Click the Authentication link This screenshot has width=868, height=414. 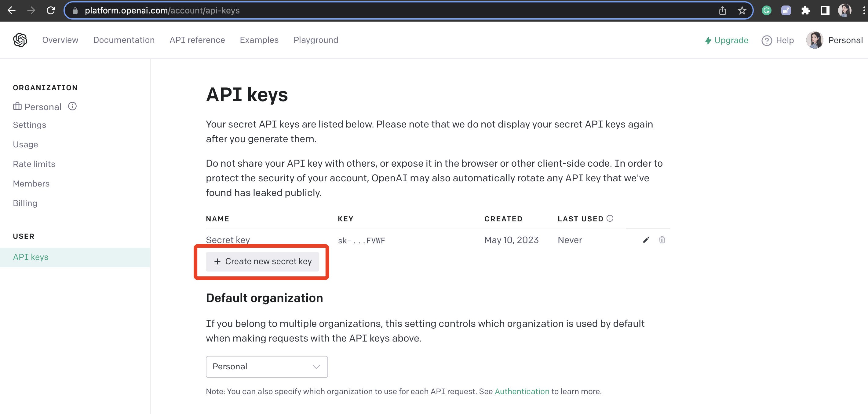pos(522,391)
